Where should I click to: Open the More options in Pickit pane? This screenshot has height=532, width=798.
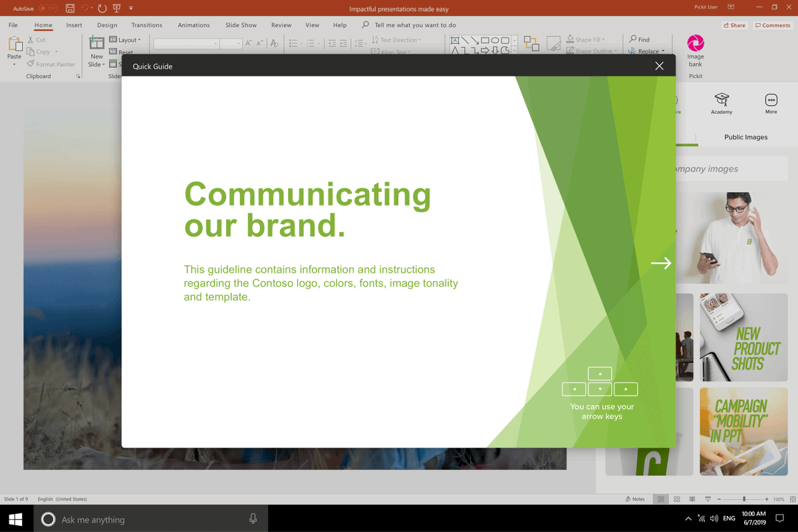pyautogui.click(x=771, y=103)
